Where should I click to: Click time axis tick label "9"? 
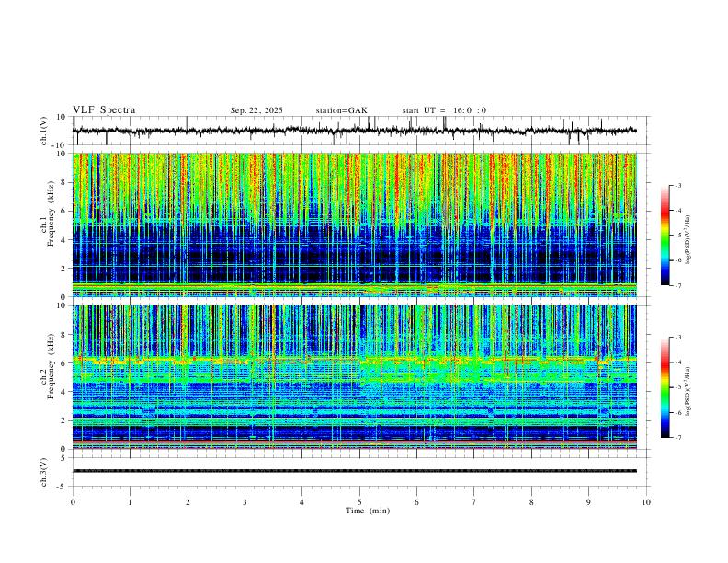coord(588,502)
